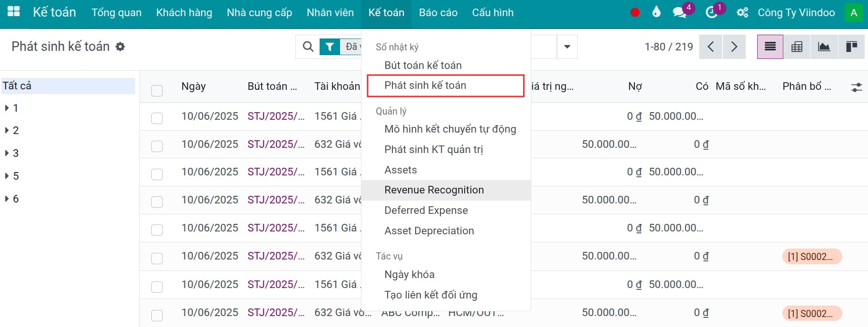Click the filter funnel facet icon
The image size is (868, 327).
[x=330, y=47]
